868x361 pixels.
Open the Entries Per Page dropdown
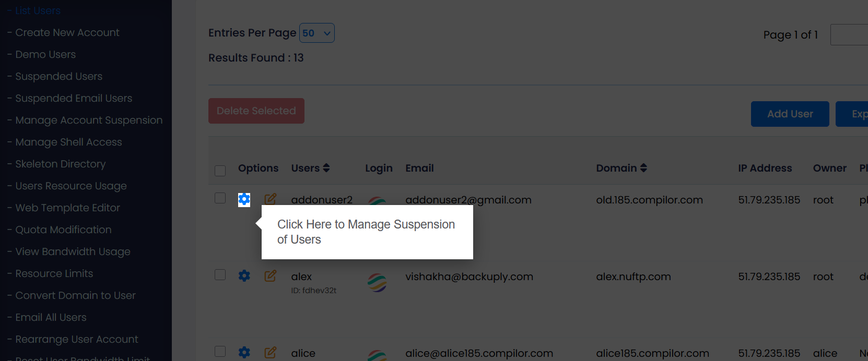coord(316,33)
